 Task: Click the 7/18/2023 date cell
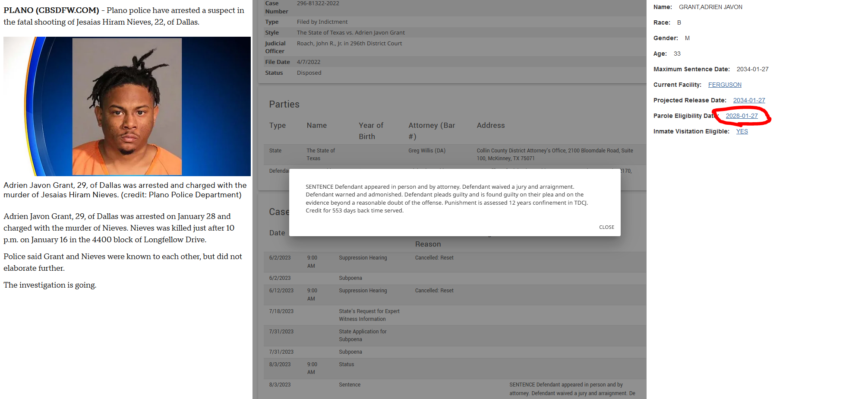point(281,311)
